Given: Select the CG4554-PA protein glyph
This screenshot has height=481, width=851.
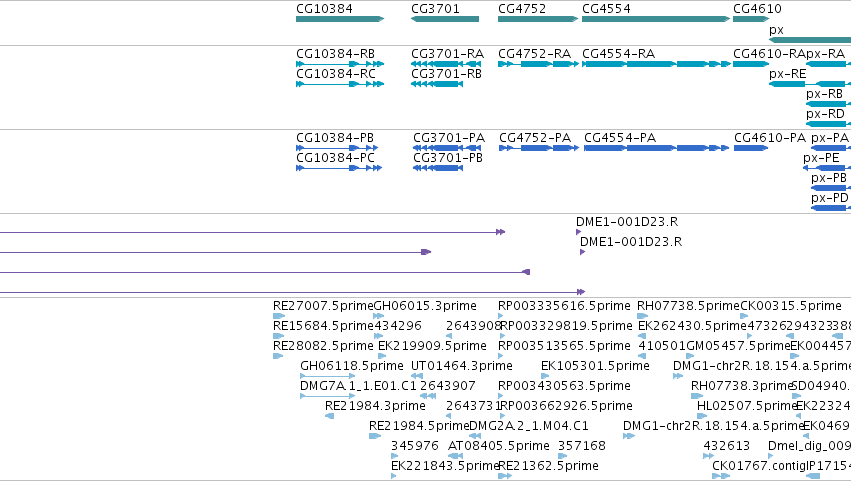Looking at the screenshot, I should 656,148.
